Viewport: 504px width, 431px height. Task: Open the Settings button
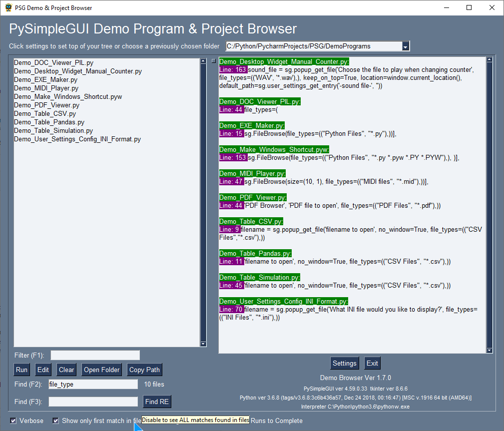click(x=344, y=363)
